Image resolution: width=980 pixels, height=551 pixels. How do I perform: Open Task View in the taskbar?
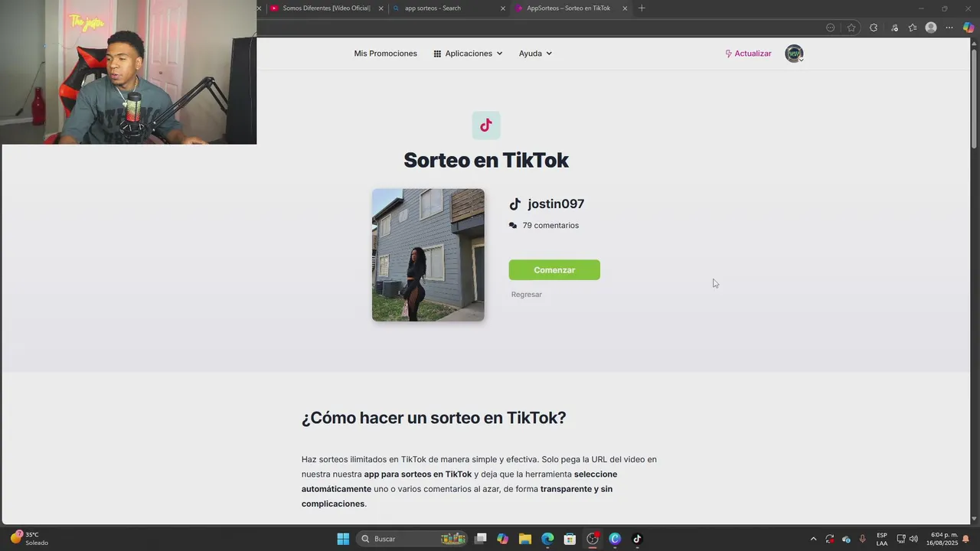480,539
